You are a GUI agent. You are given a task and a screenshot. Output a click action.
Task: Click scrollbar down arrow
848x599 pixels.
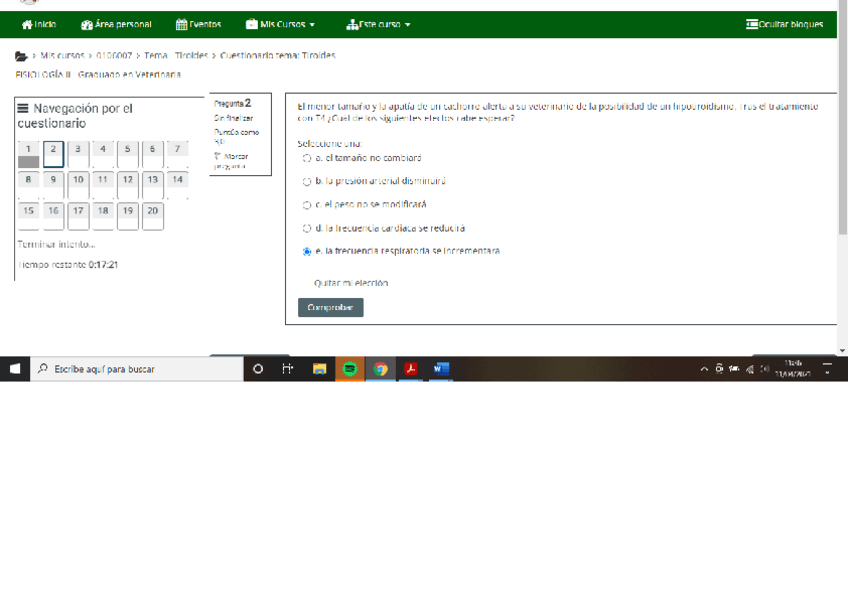[843, 351]
